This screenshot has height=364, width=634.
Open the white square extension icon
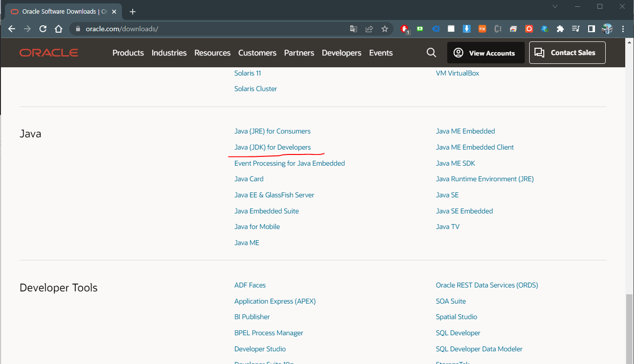[451, 29]
